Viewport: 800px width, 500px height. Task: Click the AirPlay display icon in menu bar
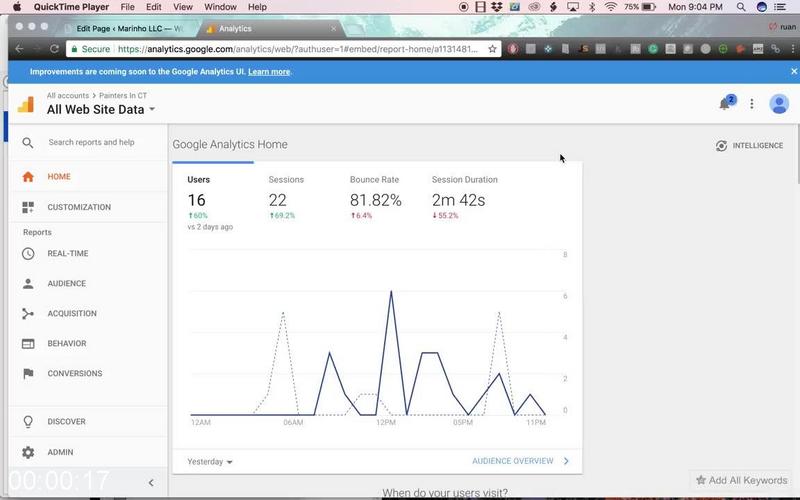[573, 7]
